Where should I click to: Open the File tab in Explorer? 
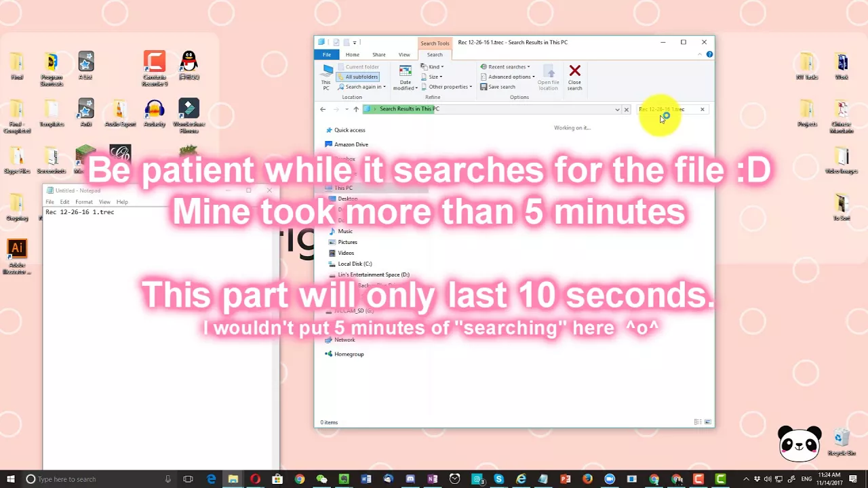click(x=327, y=55)
